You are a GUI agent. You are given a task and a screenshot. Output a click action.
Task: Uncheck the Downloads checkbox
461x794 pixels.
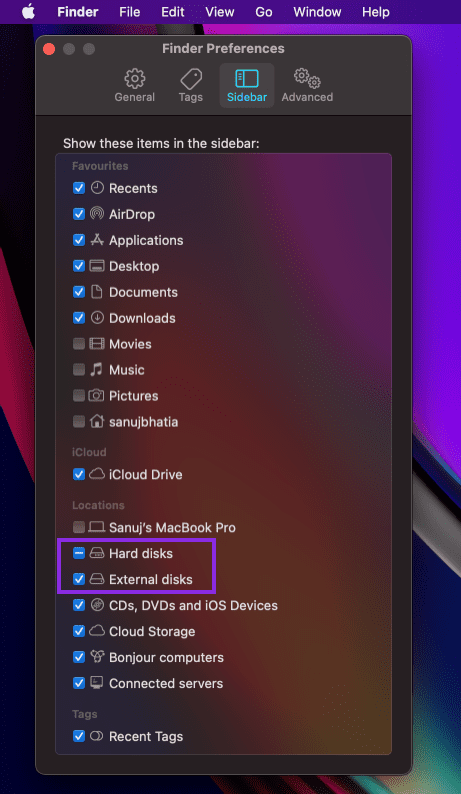[79, 318]
